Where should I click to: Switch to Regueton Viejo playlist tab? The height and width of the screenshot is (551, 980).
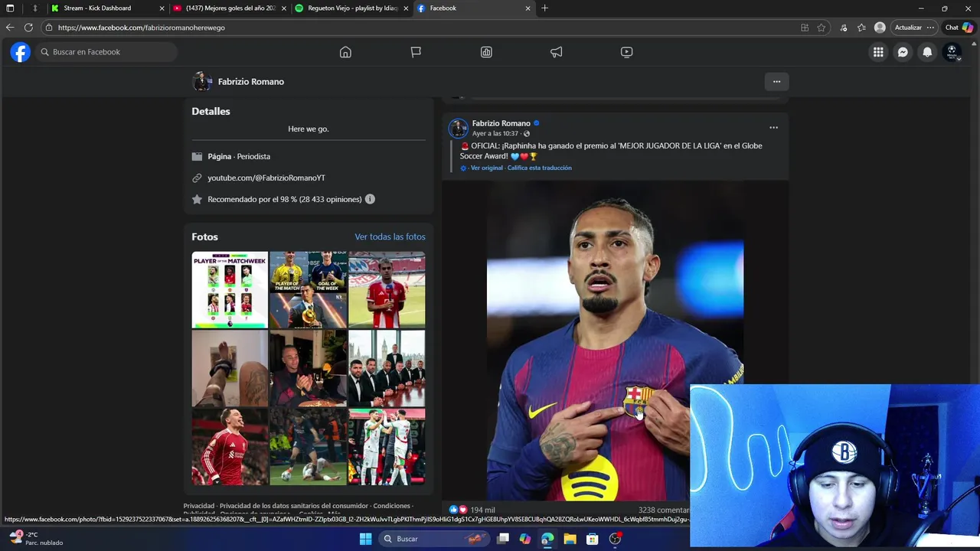click(x=352, y=8)
